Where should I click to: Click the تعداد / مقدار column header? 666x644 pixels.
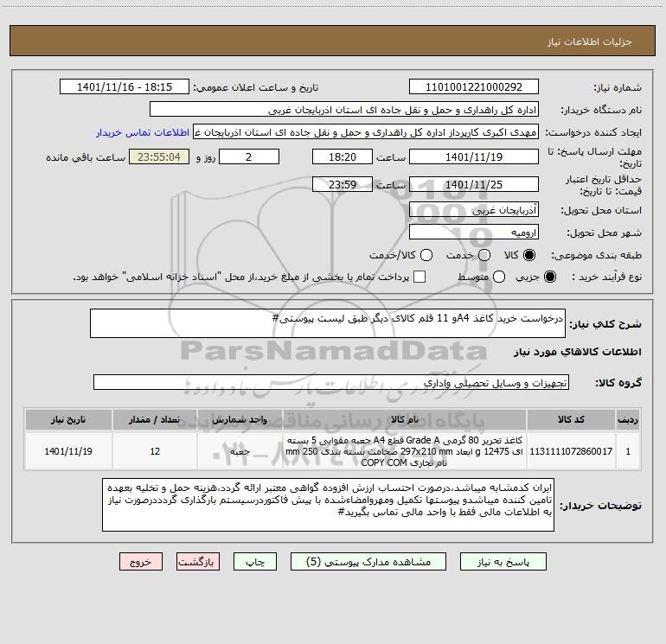(x=155, y=419)
